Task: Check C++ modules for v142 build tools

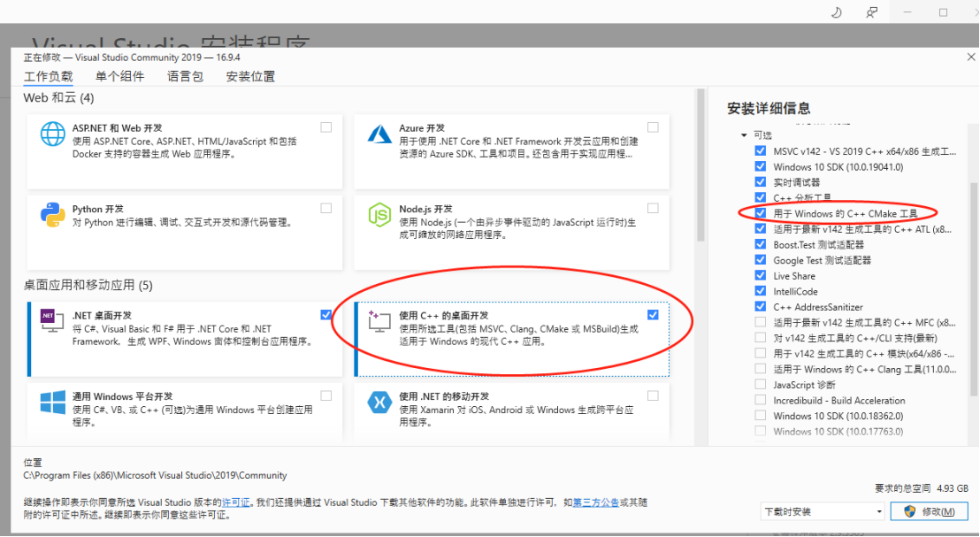Action: pyautogui.click(x=760, y=353)
